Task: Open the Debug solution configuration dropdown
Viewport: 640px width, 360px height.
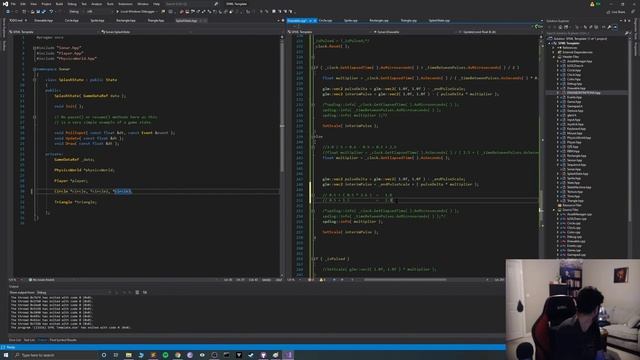Action: 76,11
